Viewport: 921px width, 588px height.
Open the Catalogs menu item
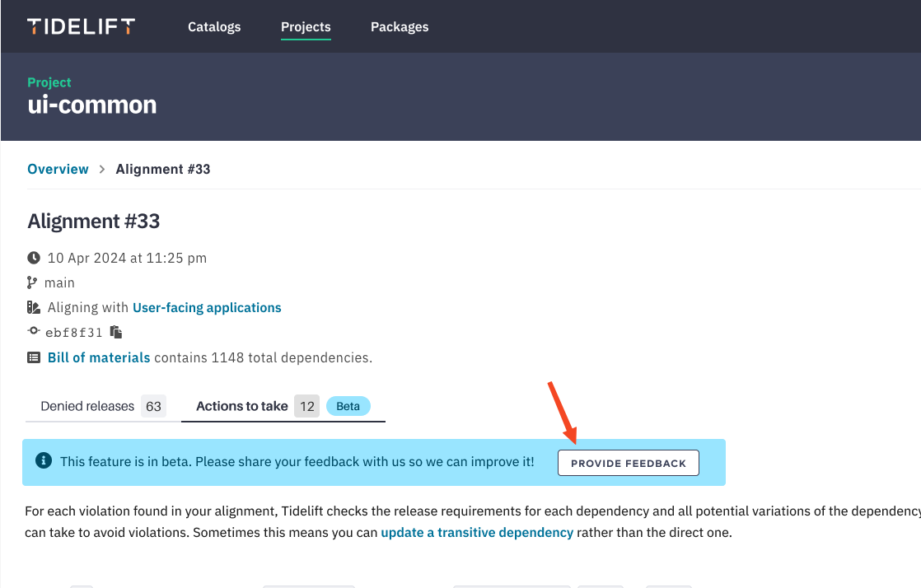[x=214, y=27]
